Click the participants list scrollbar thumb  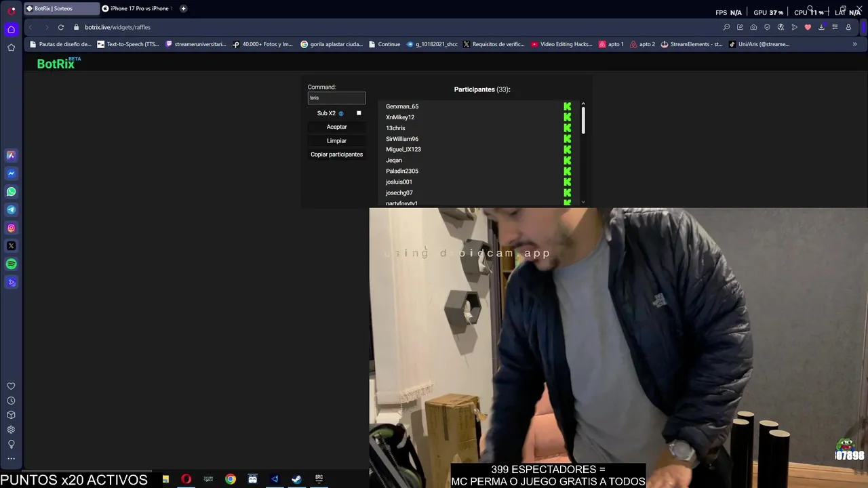583,121
